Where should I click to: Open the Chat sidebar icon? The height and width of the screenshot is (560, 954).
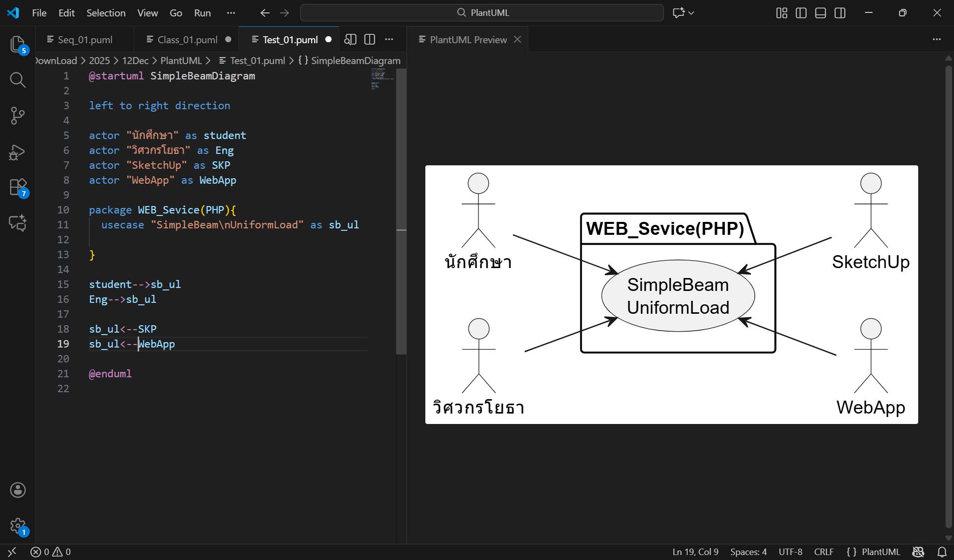[18, 223]
